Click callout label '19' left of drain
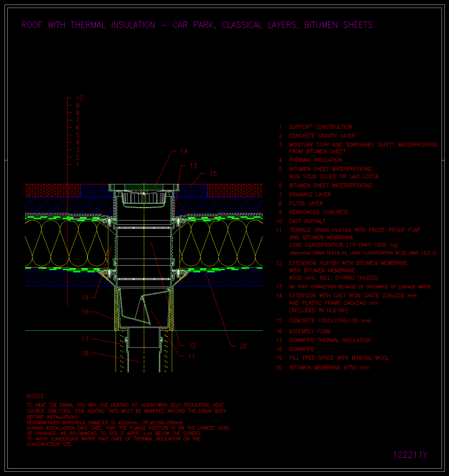The image size is (449, 476). 85,298
